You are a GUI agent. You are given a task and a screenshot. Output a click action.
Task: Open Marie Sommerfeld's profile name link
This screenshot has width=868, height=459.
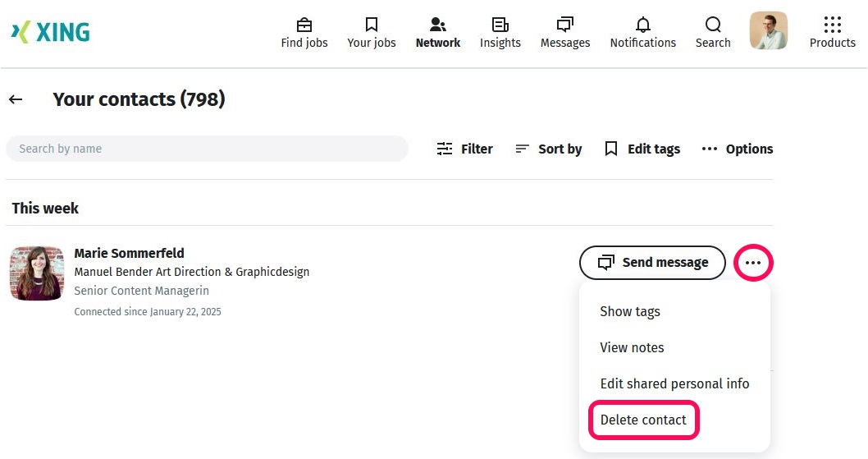[x=129, y=254]
